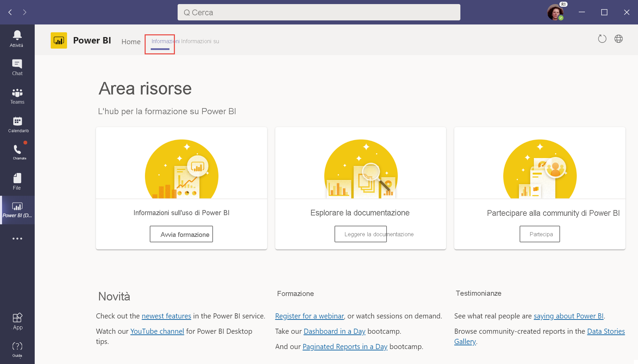Image resolution: width=638 pixels, height=364 pixels.
Task: Click the Formazione heading
Action: [x=295, y=294]
